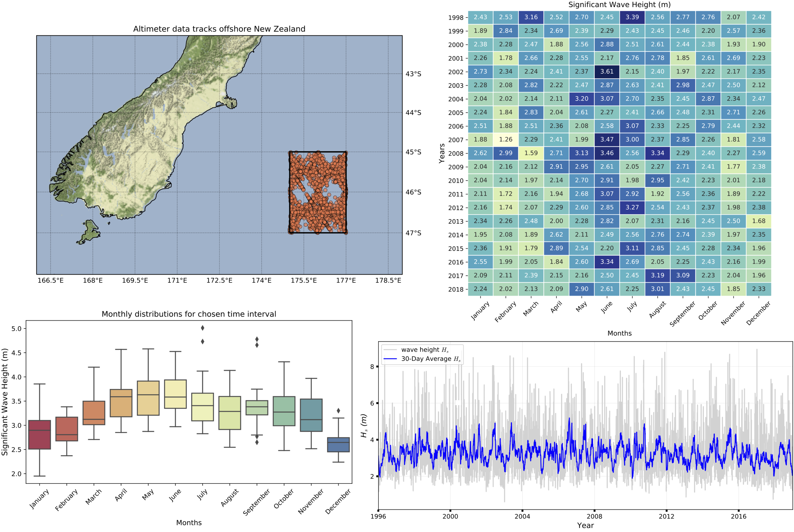Screen dimensions: 794x532
Task: Select the 1.77 cell for November 2009
Action: 733,167
